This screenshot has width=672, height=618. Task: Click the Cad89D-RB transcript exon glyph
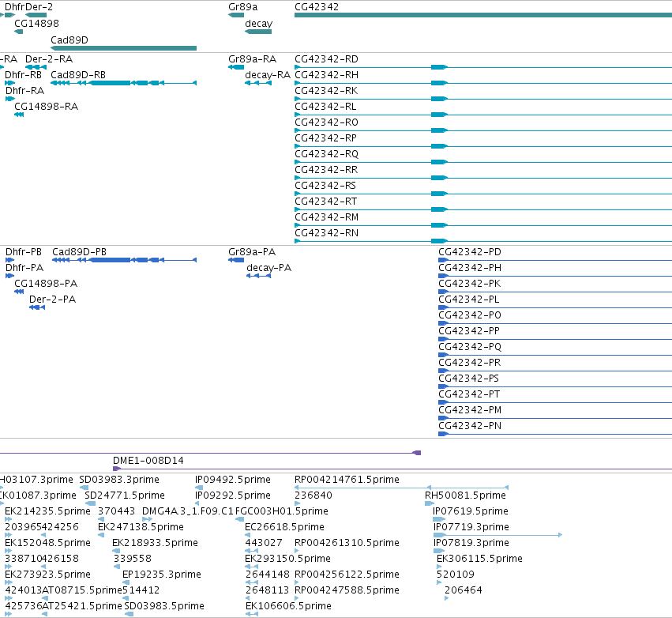pos(123,83)
